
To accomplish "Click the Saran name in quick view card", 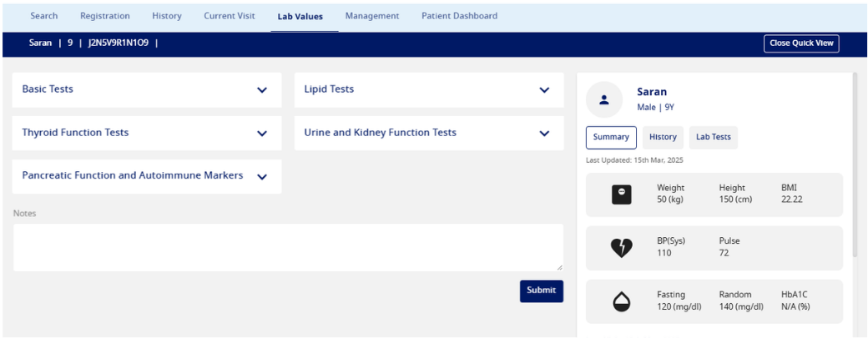I will (652, 92).
